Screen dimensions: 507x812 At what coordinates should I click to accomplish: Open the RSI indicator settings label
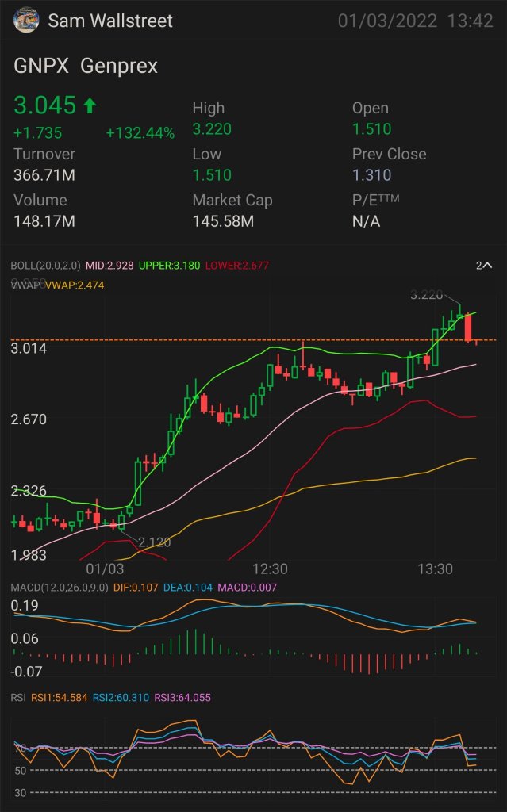tap(18, 698)
